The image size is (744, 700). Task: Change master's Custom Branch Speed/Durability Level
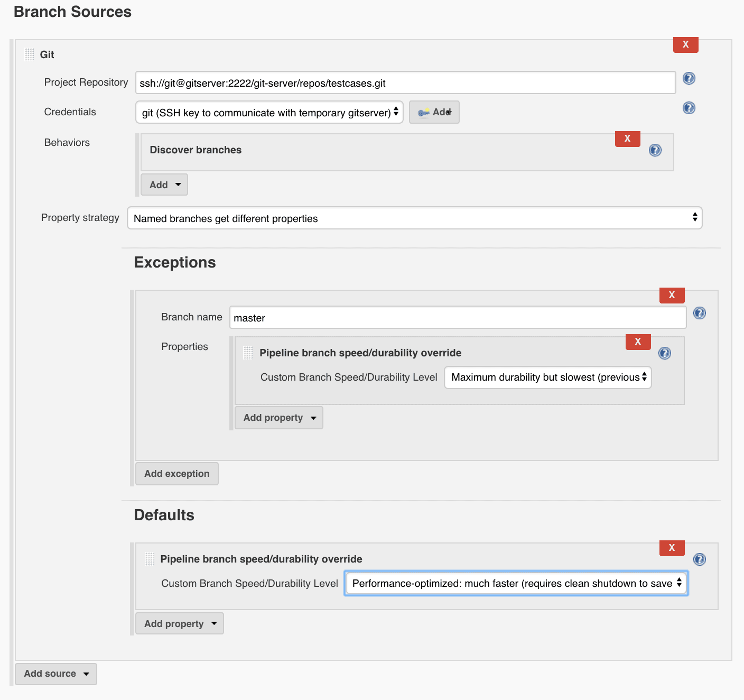click(547, 377)
